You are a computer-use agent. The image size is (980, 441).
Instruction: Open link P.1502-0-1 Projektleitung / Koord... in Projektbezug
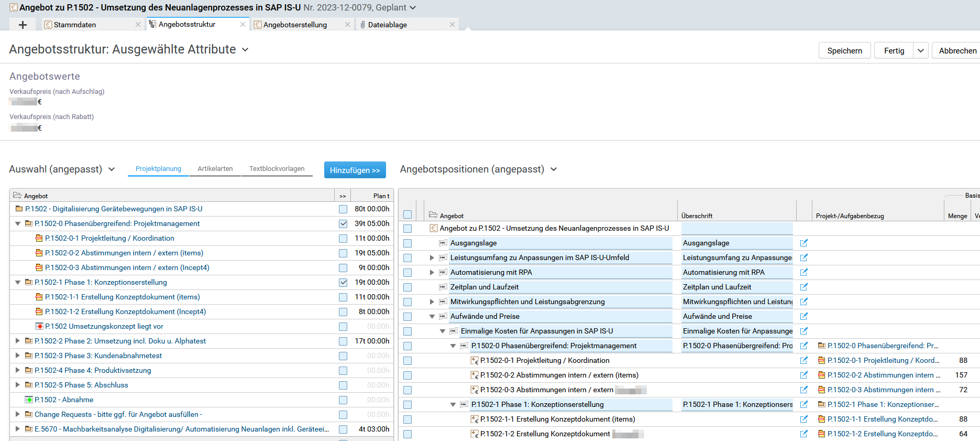pos(884,360)
